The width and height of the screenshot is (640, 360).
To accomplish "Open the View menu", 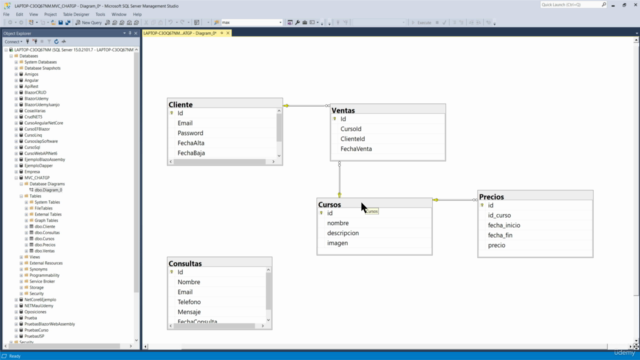I will 33,14.
